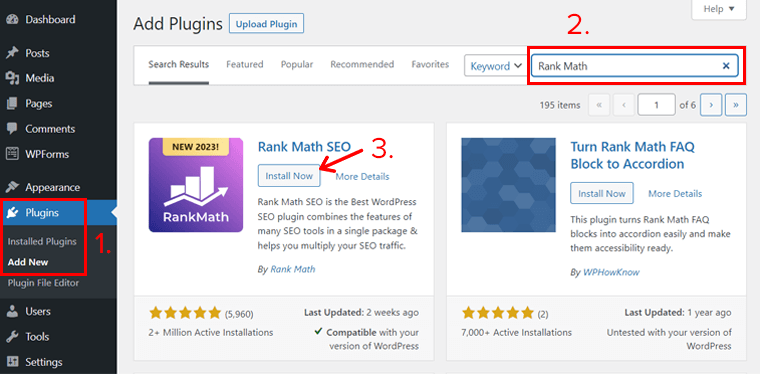The height and width of the screenshot is (374, 760).
Task: Open the Rank Math author link
Action: pyautogui.click(x=293, y=269)
